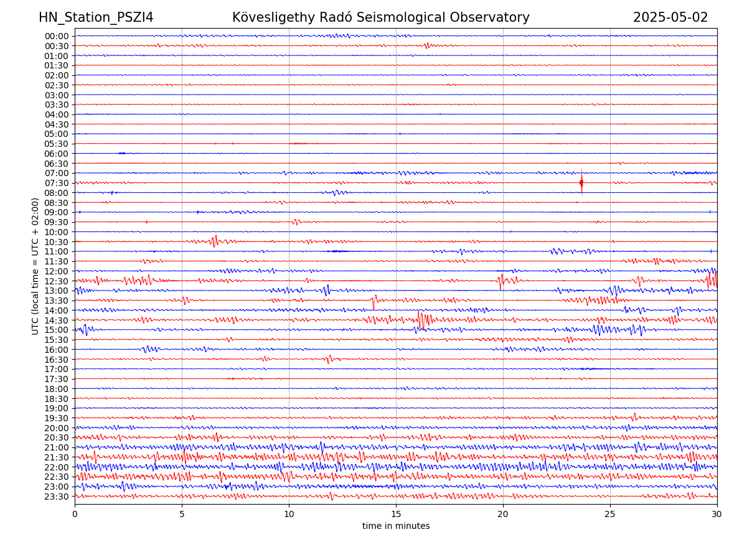Select the 00:00 row label
747x560 pixels.
tap(57, 36)
